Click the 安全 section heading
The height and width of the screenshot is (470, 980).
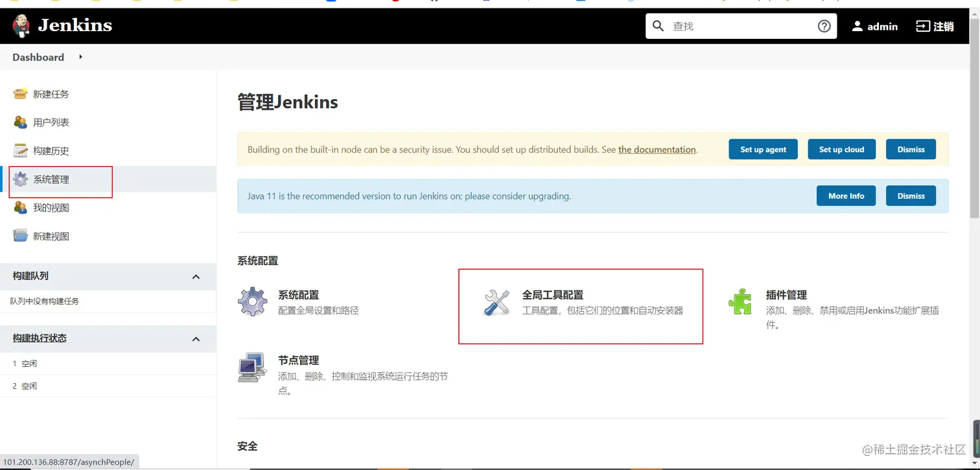pos(248,446)
